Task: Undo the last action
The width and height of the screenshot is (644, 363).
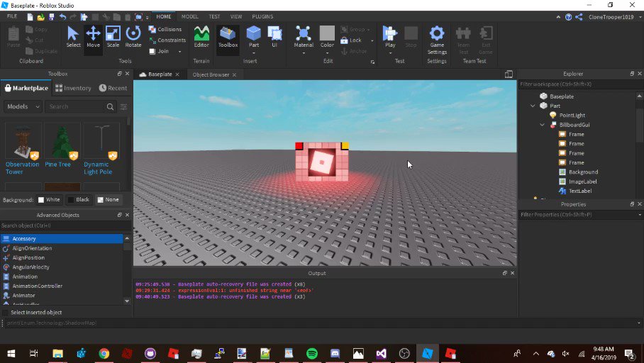Action: click(x=62, y=17)
